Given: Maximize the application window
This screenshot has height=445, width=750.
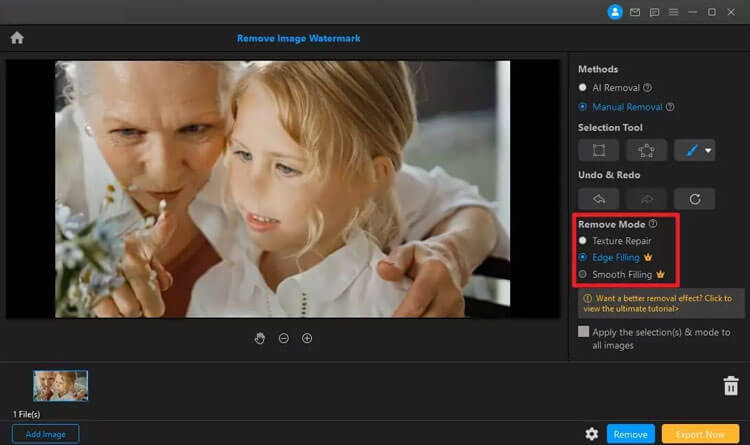Looking at the screenshot, I should point(712,12).
